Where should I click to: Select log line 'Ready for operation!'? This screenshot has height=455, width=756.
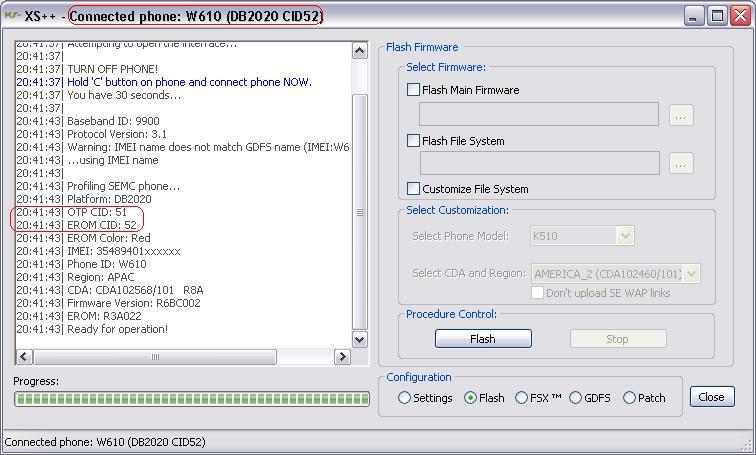pos(117,329)
